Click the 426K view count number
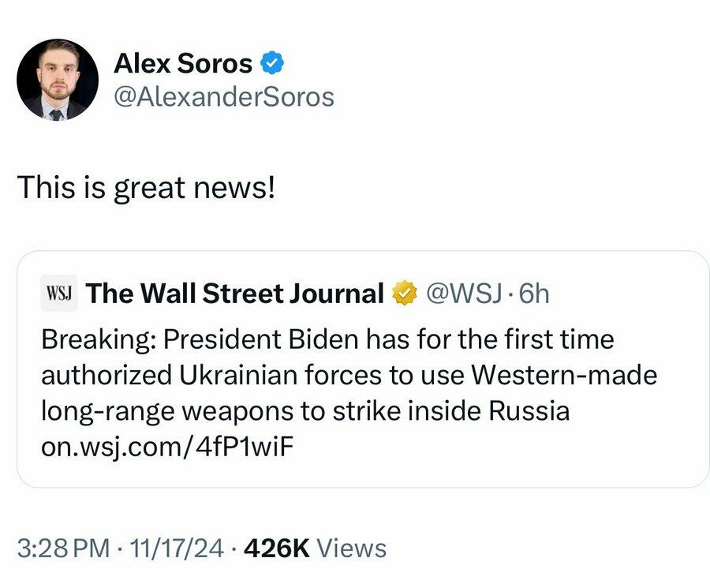 click(x=278, y=548)
